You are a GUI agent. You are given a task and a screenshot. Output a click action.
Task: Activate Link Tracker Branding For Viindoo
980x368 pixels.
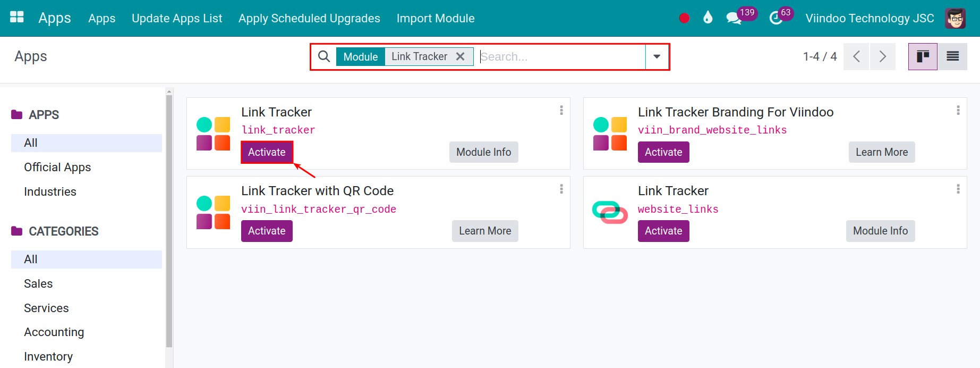point(663,152)
